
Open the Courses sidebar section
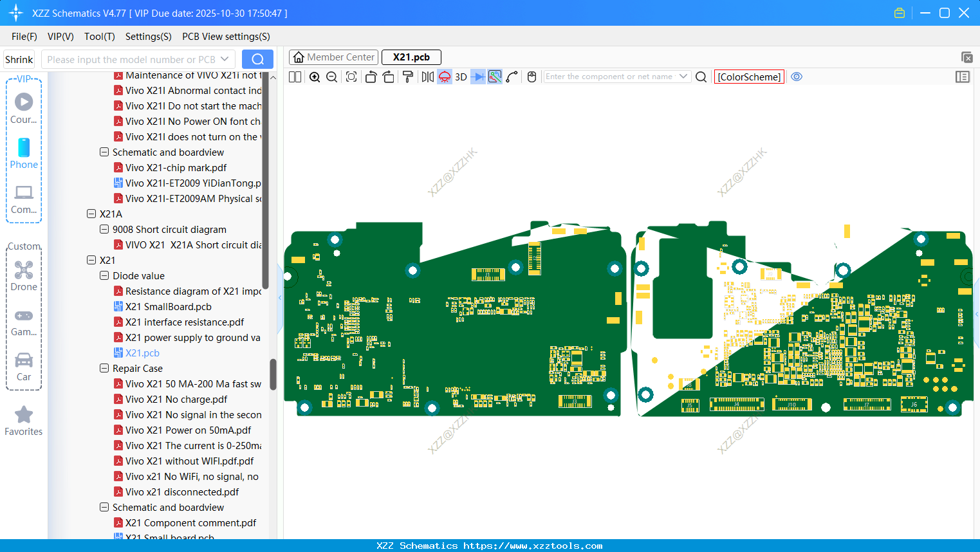click(24, 109)
